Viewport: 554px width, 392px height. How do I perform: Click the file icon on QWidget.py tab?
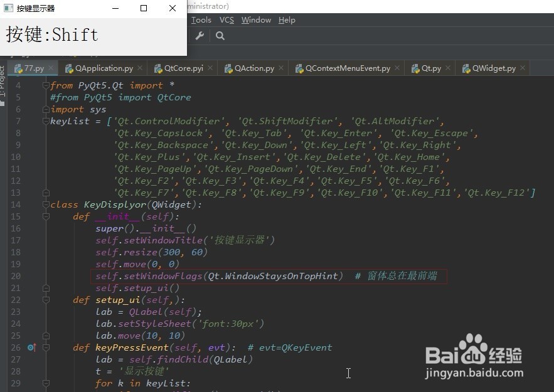pos(466,68)
